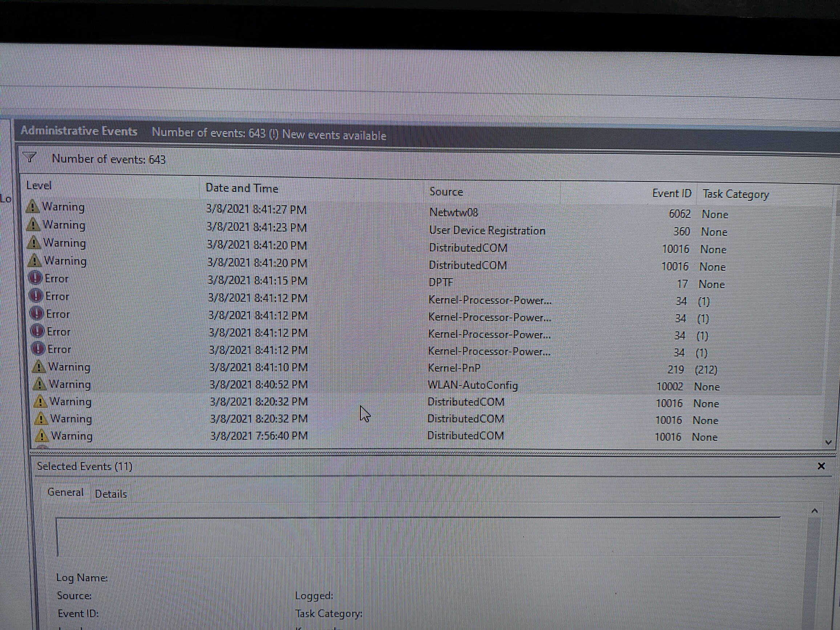840x630 pixels.
Task: Click warning icon of Netwtw08 event
Action: coord(33,207)
